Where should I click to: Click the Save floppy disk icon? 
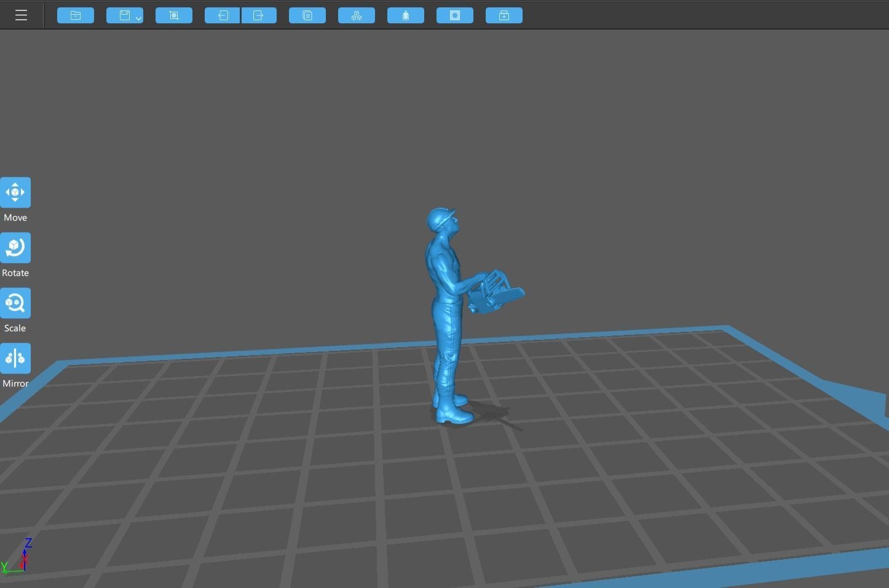124,15
